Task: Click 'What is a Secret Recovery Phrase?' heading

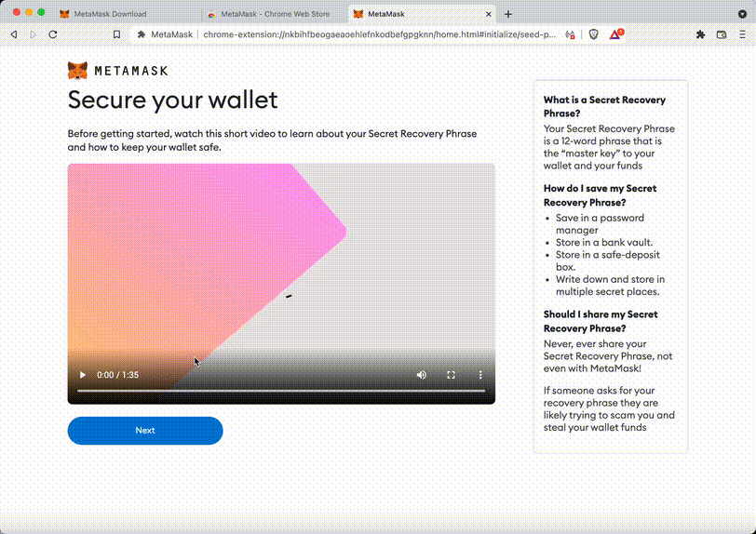Action: coord(604,106)
